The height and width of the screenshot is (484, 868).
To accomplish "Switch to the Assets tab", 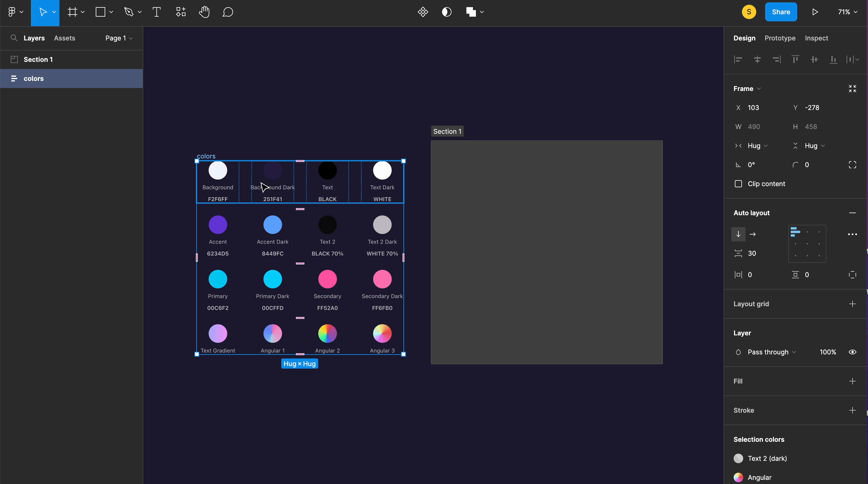I will [65, 38].
